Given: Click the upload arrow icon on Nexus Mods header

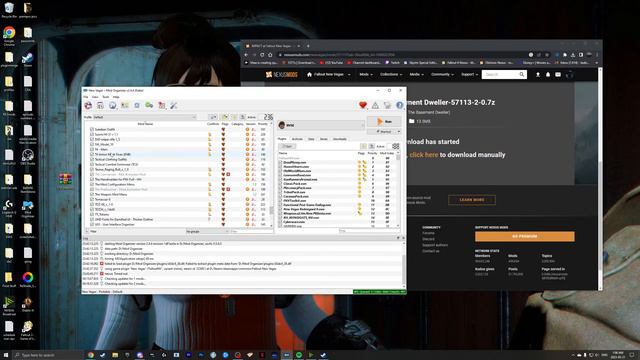Looking at the screenshot, I should 538,75.
